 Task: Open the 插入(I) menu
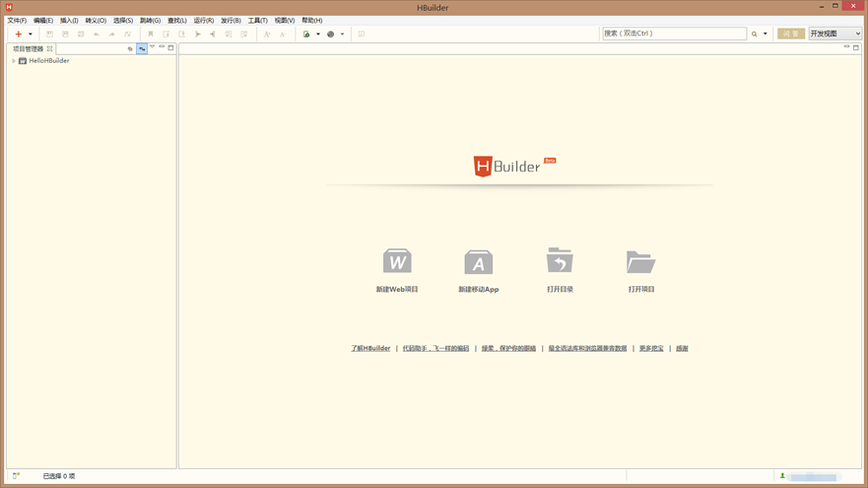click(69, 21)
